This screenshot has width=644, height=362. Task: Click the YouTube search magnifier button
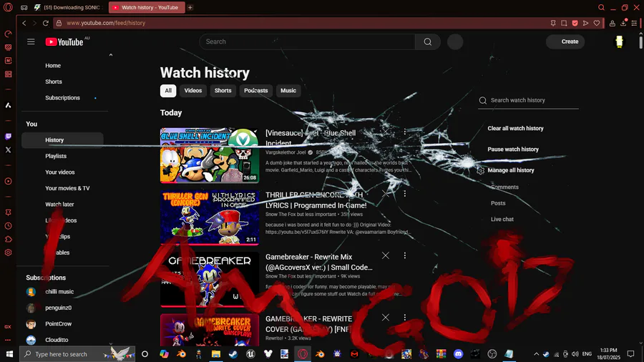click(x=428, y=41)
